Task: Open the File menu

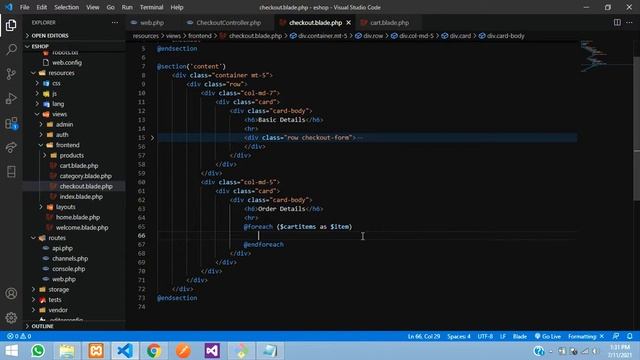Action: [24, 7]
